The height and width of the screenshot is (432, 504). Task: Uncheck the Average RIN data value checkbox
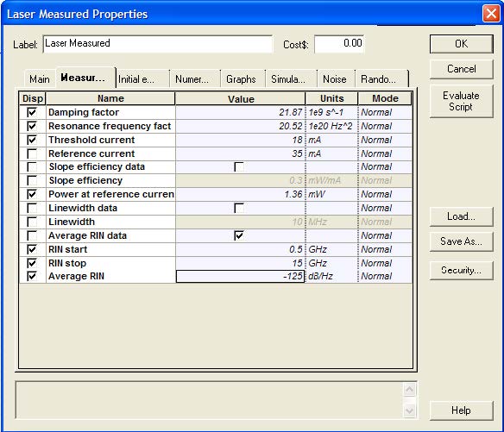[239, 235]
